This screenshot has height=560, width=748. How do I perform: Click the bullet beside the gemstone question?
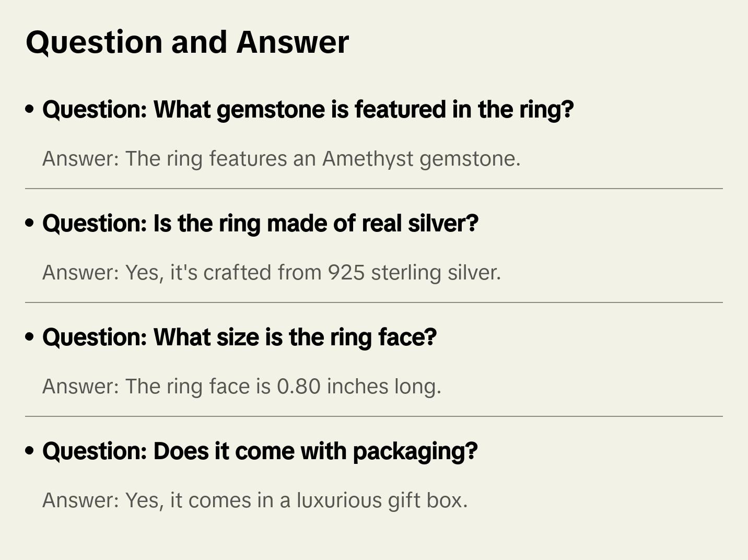click(x=30, y=110)
